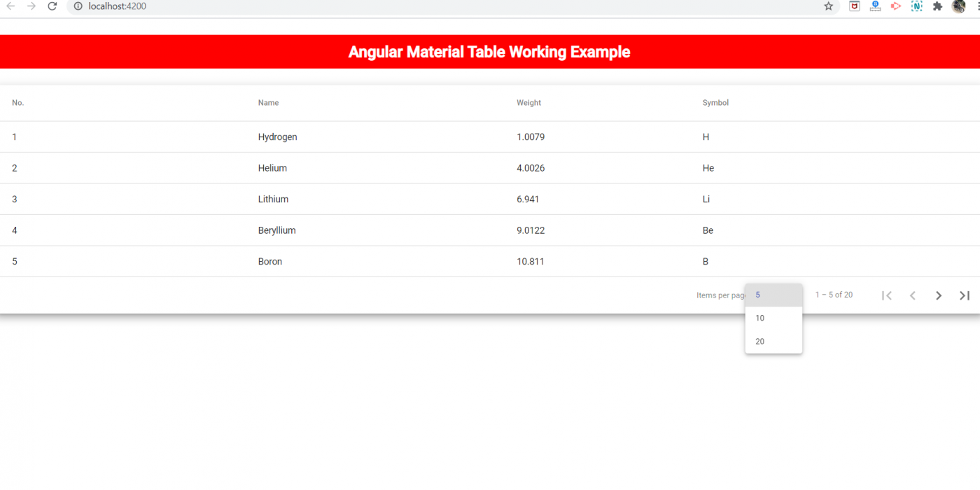Viewport: 980px width, 490px height.
Task: Sort by the Weight column header
Action: [528, 102]
